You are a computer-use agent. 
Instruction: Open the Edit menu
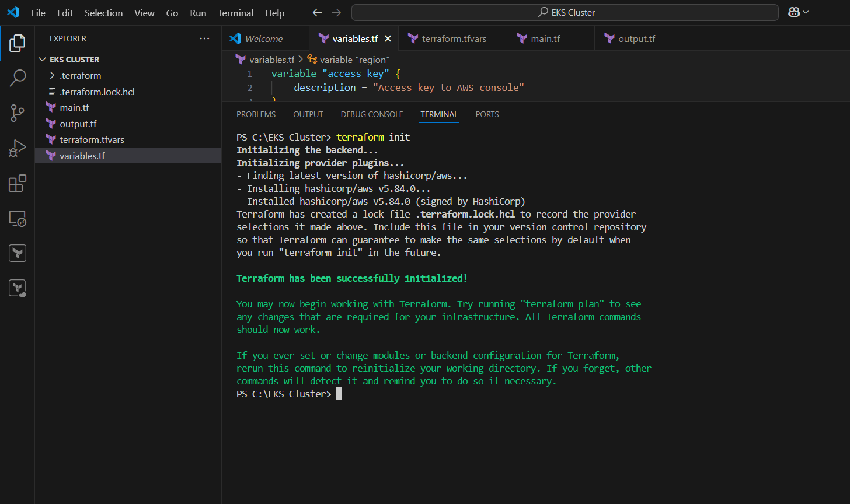tap(65, 13)
